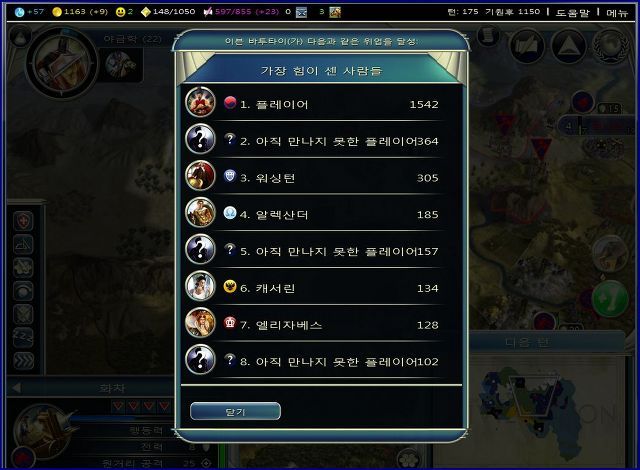The width and height of the screenshot is (640, 470).
Task: Collapse unit panel with left arrow
Action: click(17, 388)
